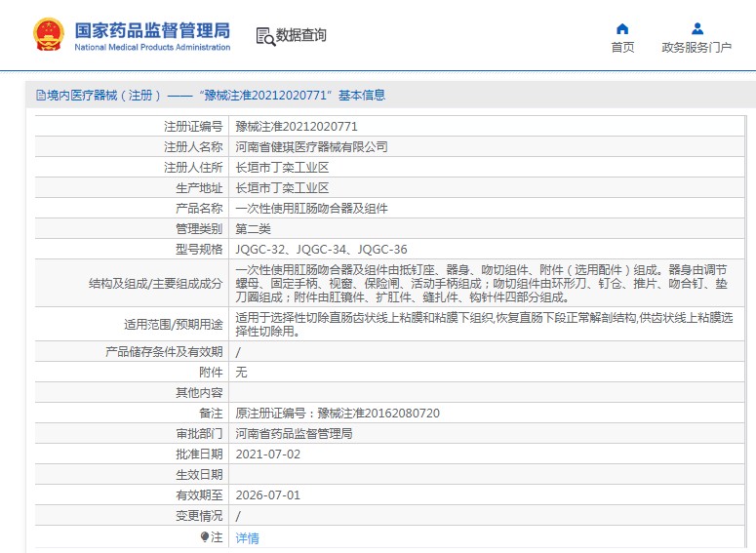Click approval department 河南省药品监督管理局
This screenshot has width=756, height=553.
pyautogui.click(x=294, y=433)
